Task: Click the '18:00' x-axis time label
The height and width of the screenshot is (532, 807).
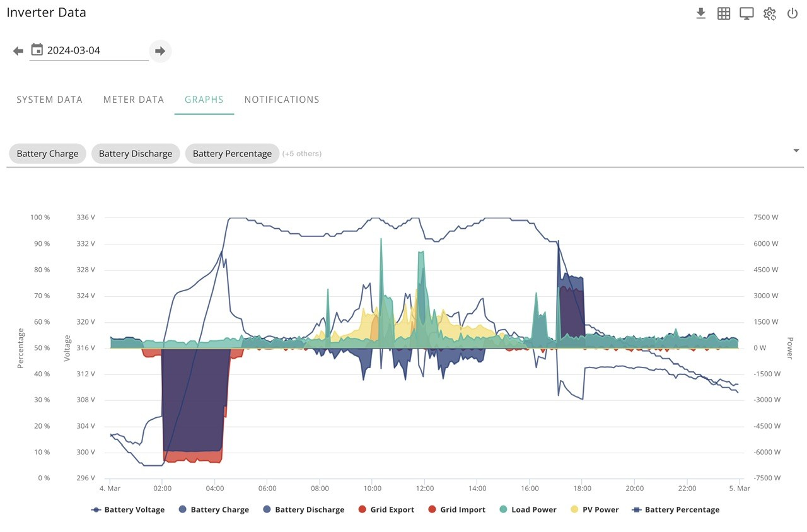Action: tap(582, 489)
